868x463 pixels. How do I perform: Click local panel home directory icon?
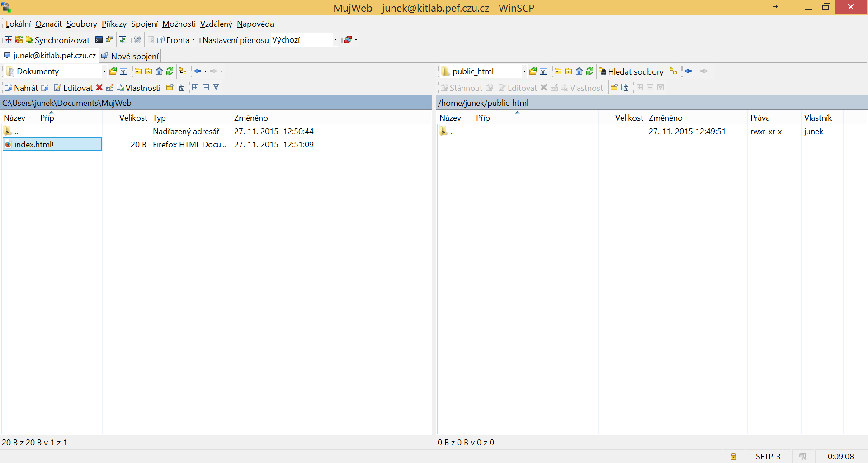[159, 71]
